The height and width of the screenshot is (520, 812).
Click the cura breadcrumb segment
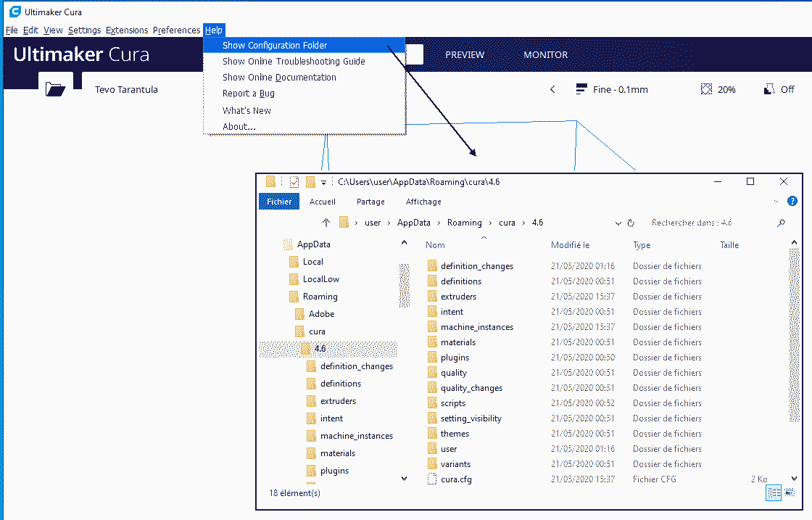[507, 223]
